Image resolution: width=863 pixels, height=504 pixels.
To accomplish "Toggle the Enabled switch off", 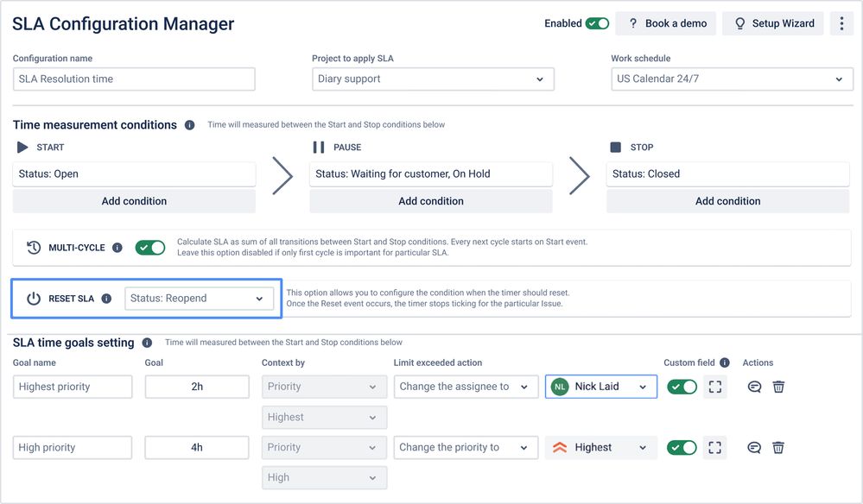I will coord(597,23).
